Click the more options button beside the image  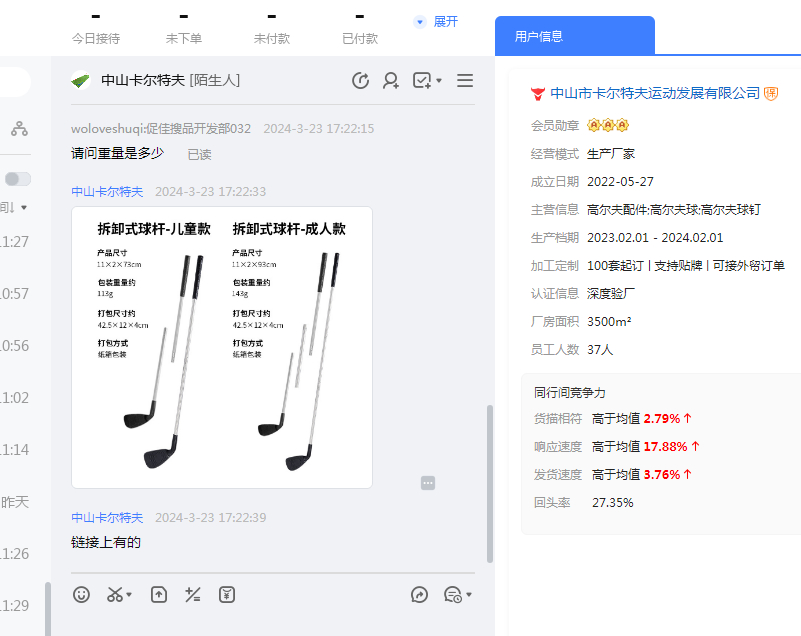point(428,483)
